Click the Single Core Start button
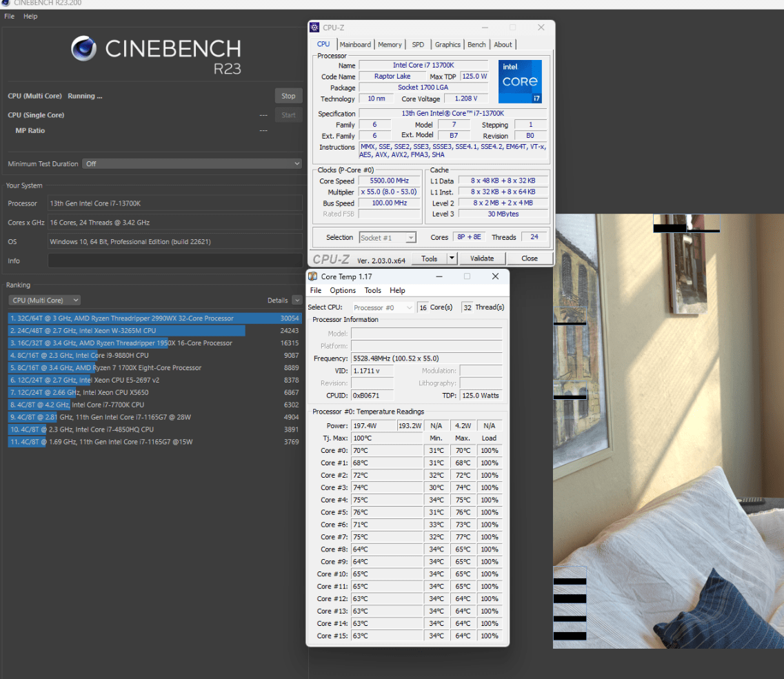Viewport: 784px width, 679px height. 288,115
